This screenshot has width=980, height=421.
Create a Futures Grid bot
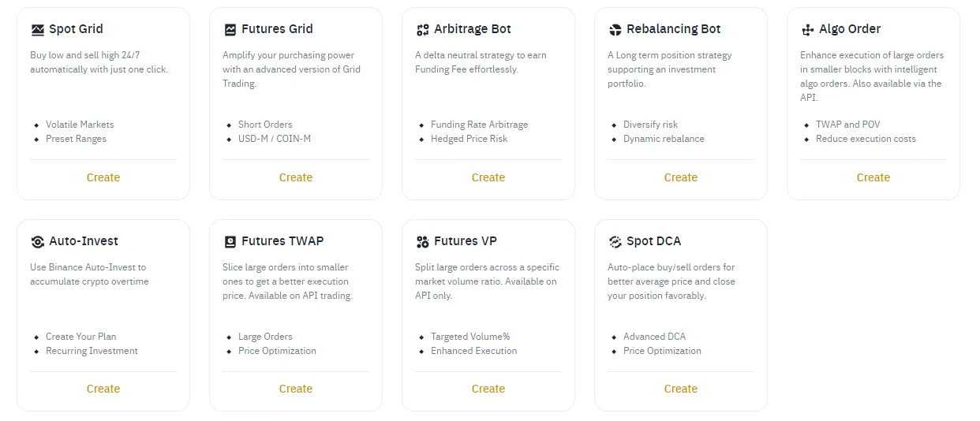[296, 177]
